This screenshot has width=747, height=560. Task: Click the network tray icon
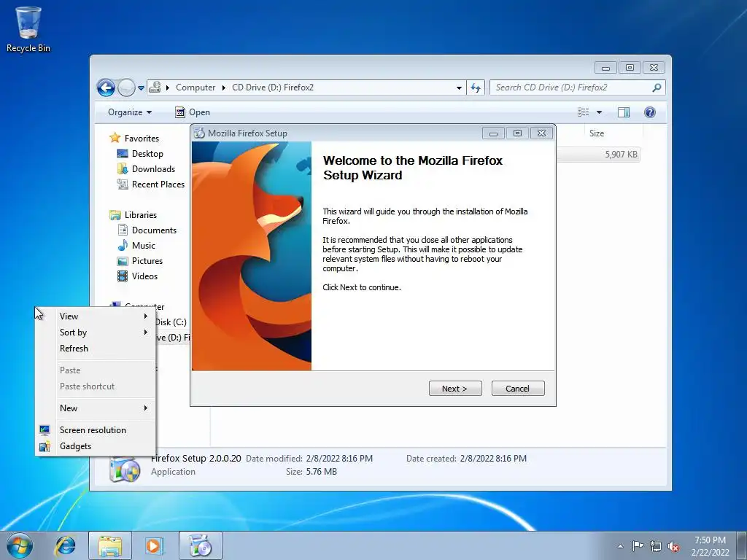click(656, 546)
